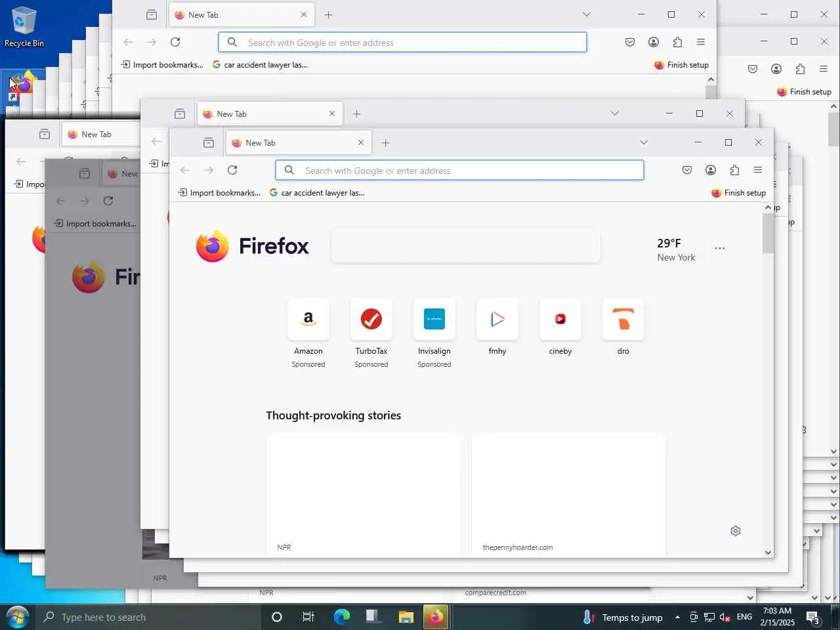The height and width of the screenshot is (630, 840).
Task: Click Finish setup in the far right window
Action: coord(804,92)
